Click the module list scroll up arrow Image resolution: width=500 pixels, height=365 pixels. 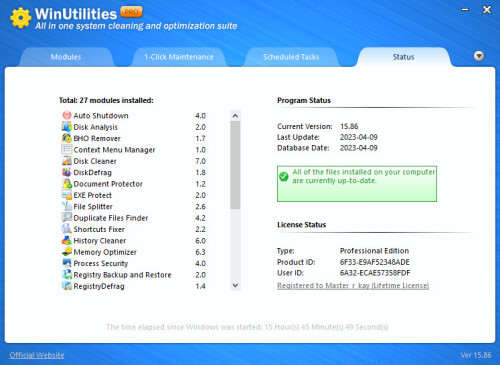235,116
